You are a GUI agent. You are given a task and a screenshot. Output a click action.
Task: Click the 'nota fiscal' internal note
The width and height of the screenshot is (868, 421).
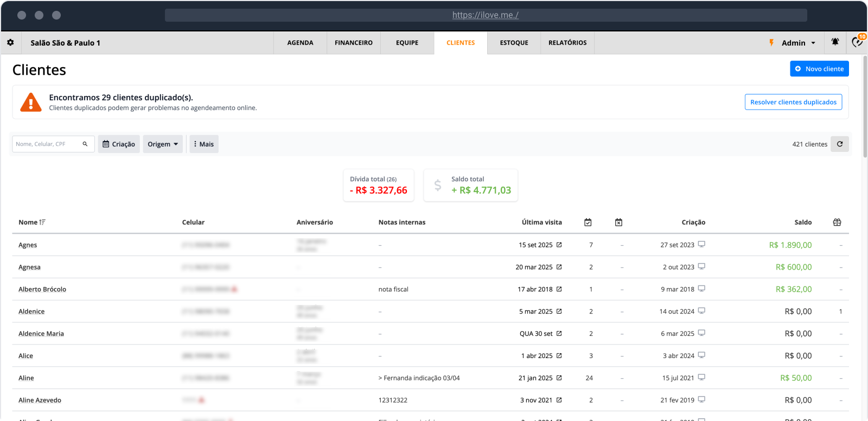pyautogui.click(x=393, y=290)
